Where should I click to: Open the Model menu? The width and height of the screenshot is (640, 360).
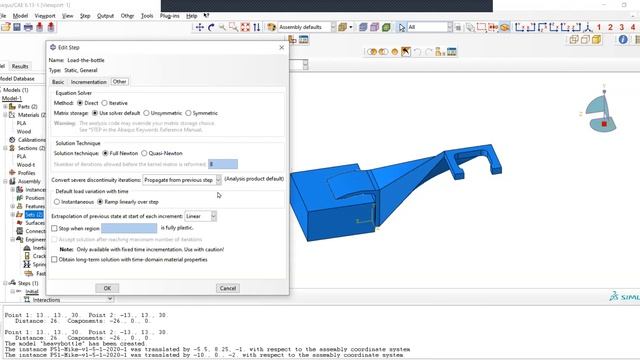click(x=20, y=16)
